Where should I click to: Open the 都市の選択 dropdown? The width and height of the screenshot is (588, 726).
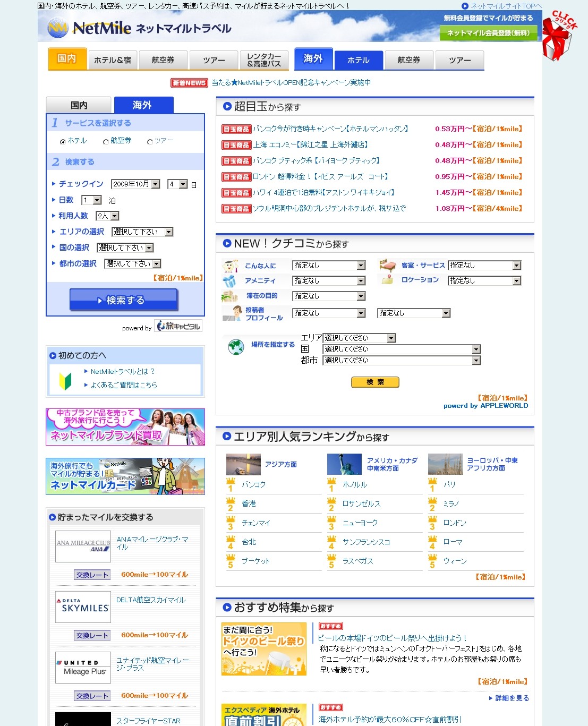click(133, 264)
